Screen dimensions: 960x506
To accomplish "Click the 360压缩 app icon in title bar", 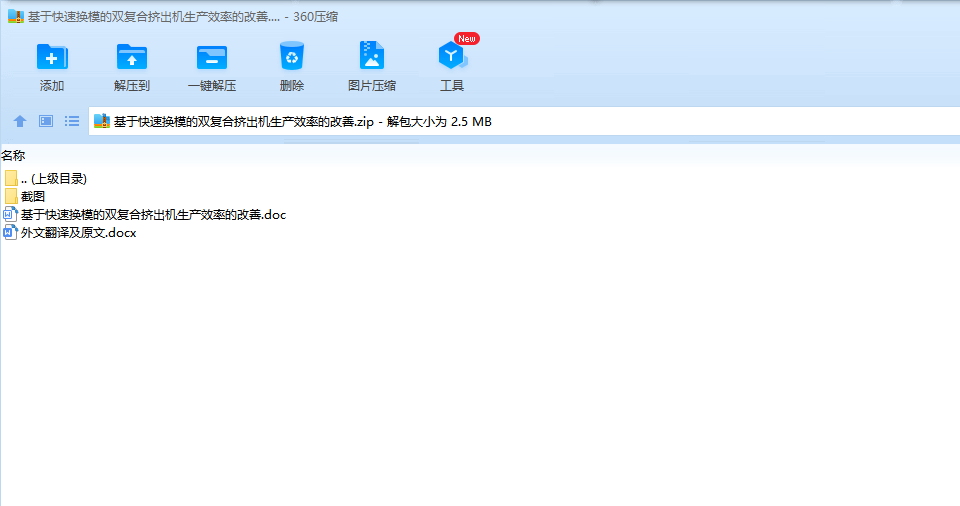I will point(15,17).
